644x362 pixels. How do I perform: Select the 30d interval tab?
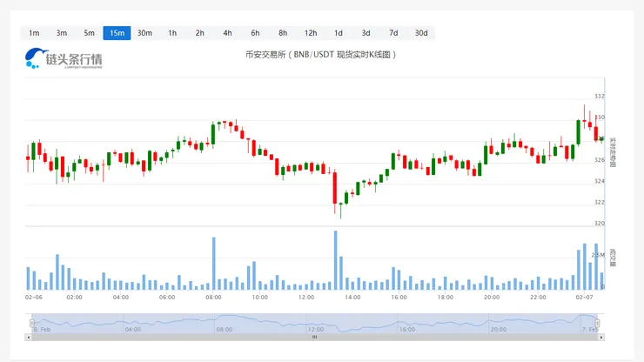click(421, 33)
